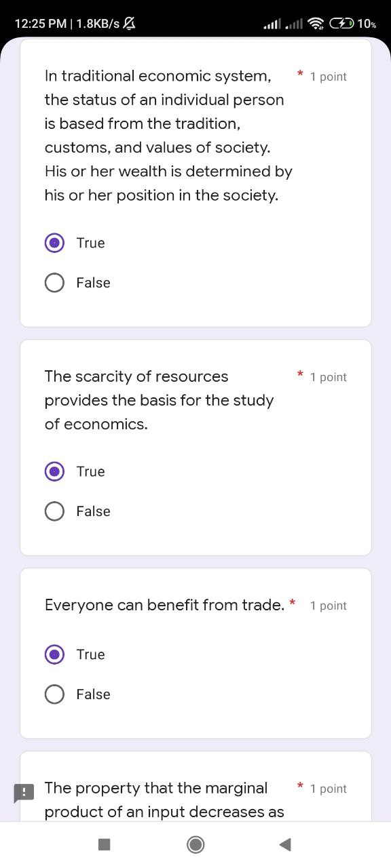This screenshot has height=868, width=391.
Task: Select False for the traditional economic system question
Action: pyautogui.click(x=54, y=283)
